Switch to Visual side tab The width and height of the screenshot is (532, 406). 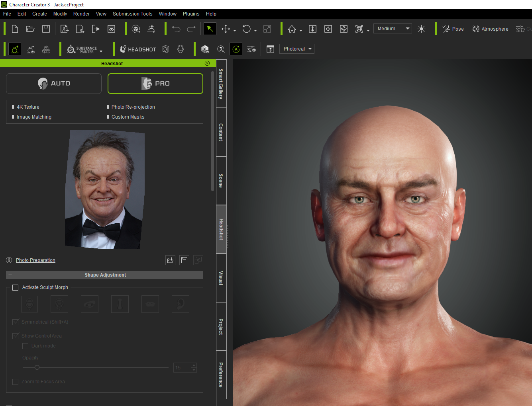tap(221, 278)
